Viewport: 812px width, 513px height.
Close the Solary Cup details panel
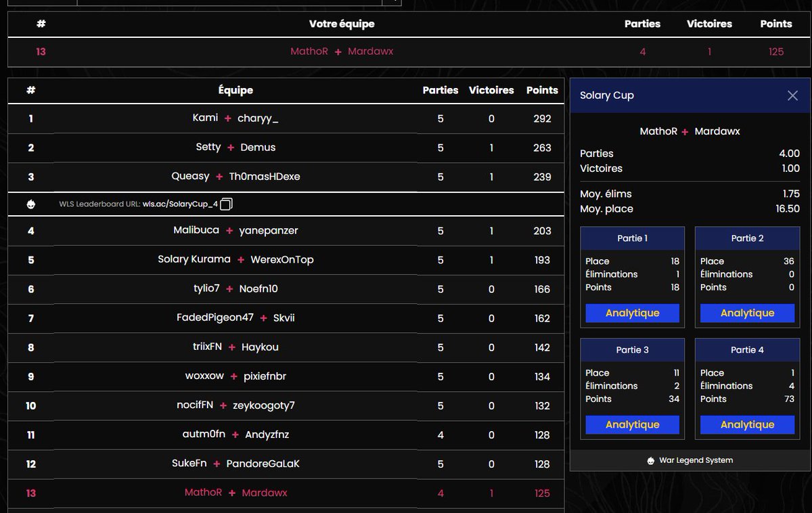point(792,95)
